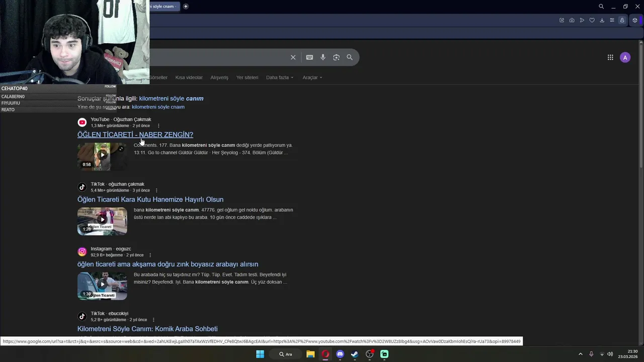Open Discord from the taskbar

pyautogui.click(x=340, y=354)
